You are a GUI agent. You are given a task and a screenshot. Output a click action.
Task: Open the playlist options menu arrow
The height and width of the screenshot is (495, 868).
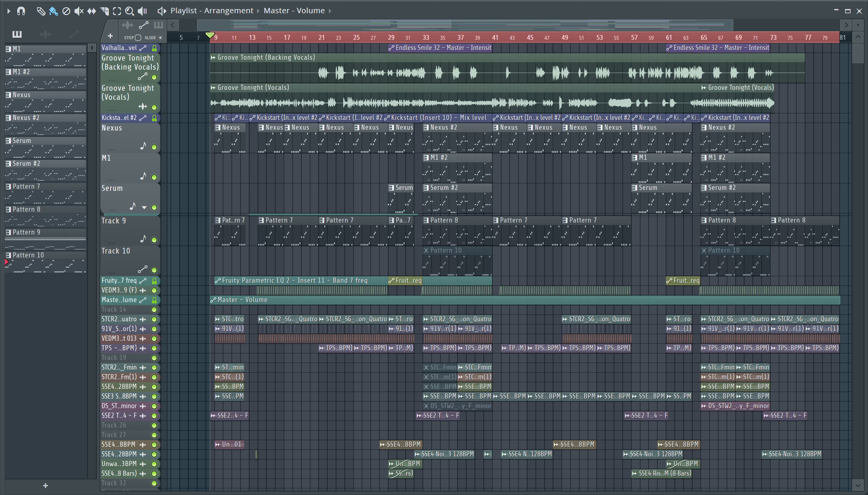click(8, 11)
